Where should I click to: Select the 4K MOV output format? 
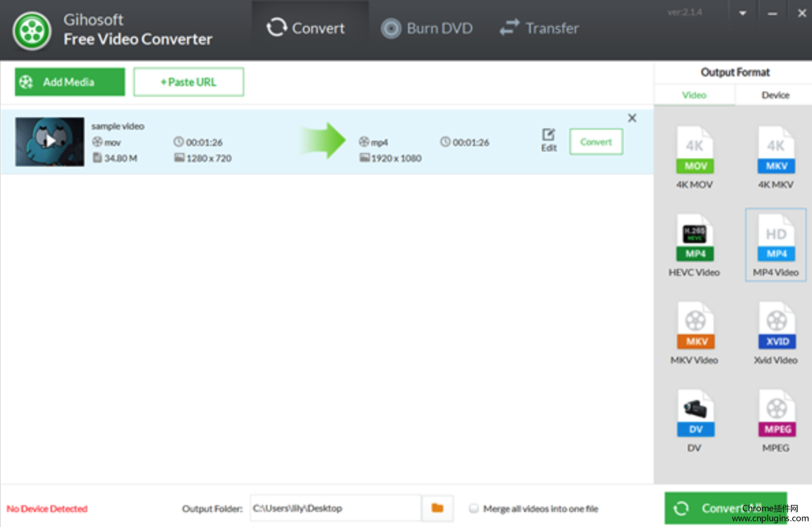coord(695,157)
